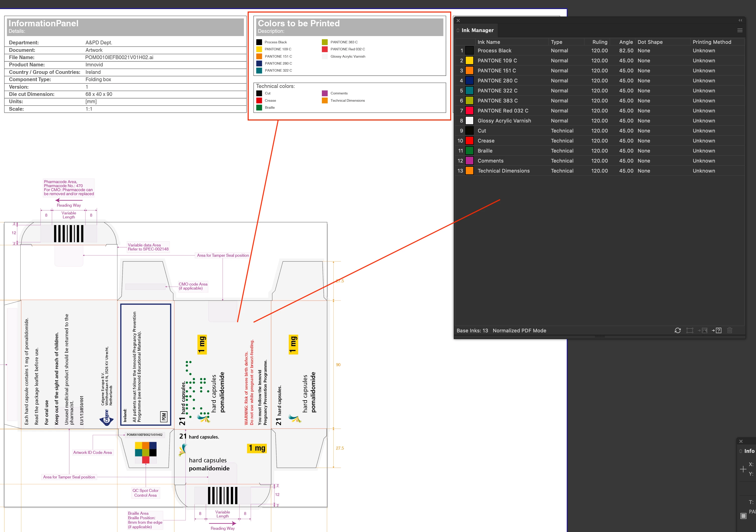Click the Angle value 82.50 for Process Black
756x532 pixels.
tap(626, 51)
